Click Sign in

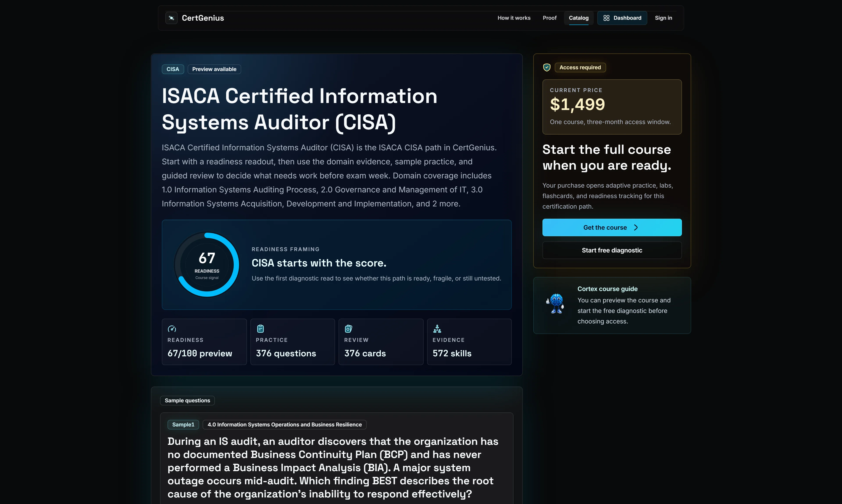click(x=663, y=18)
